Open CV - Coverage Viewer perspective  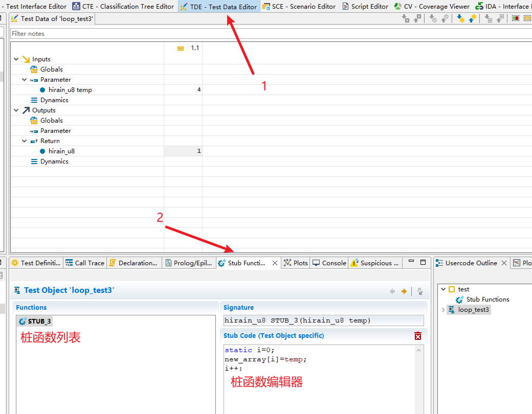click(x=432, y=7)
